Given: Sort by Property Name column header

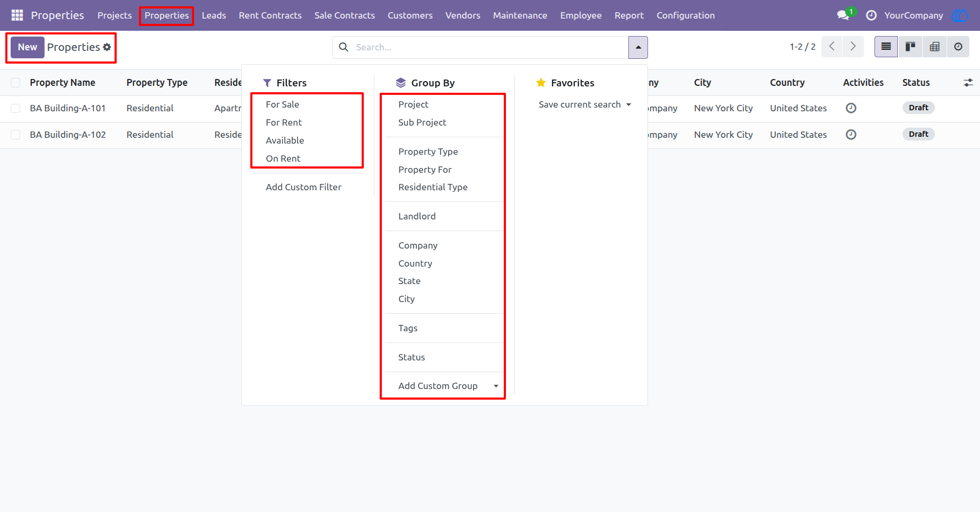Looking at the screenshot, I should pyautogui.click(x=63, y=83).
